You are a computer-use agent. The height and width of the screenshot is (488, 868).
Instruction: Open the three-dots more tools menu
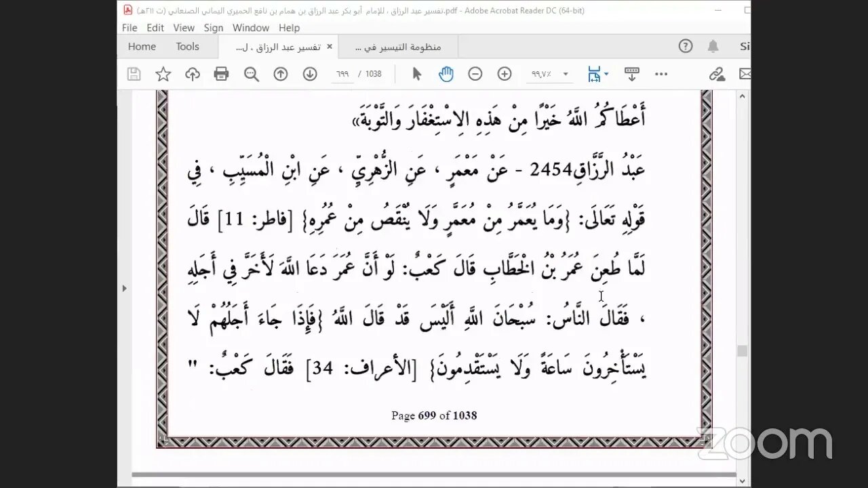[x=661, y=75]
